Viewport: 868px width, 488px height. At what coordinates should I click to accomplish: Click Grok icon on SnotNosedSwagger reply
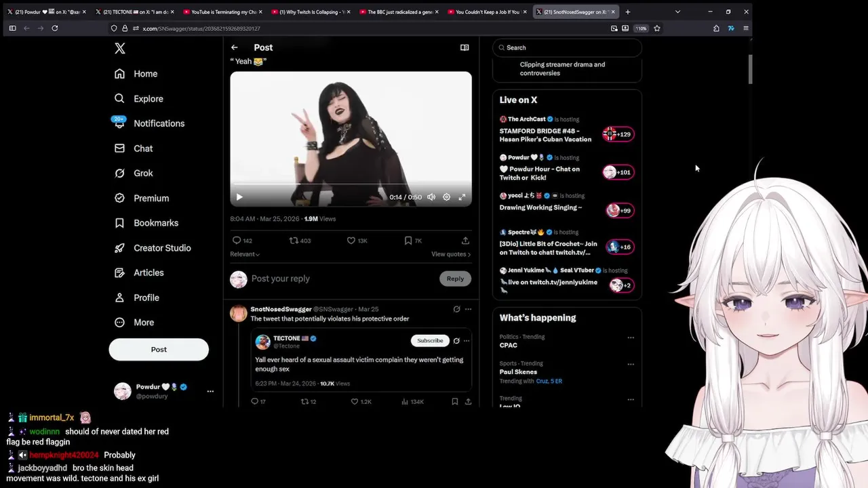(x=456, y=309)
